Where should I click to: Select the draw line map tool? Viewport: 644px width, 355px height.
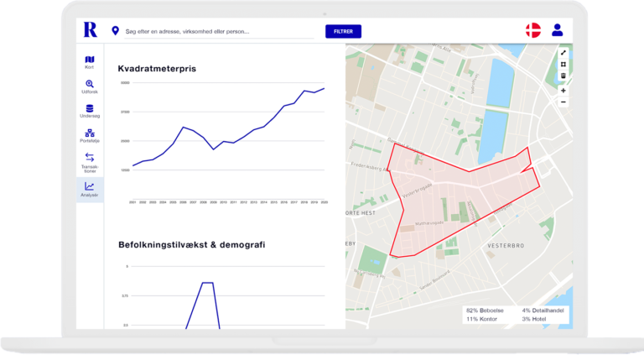[x=563, y=53]
